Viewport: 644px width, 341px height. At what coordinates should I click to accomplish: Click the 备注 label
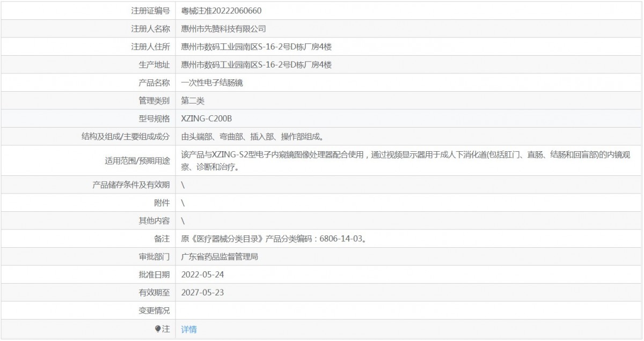point(162,239)
